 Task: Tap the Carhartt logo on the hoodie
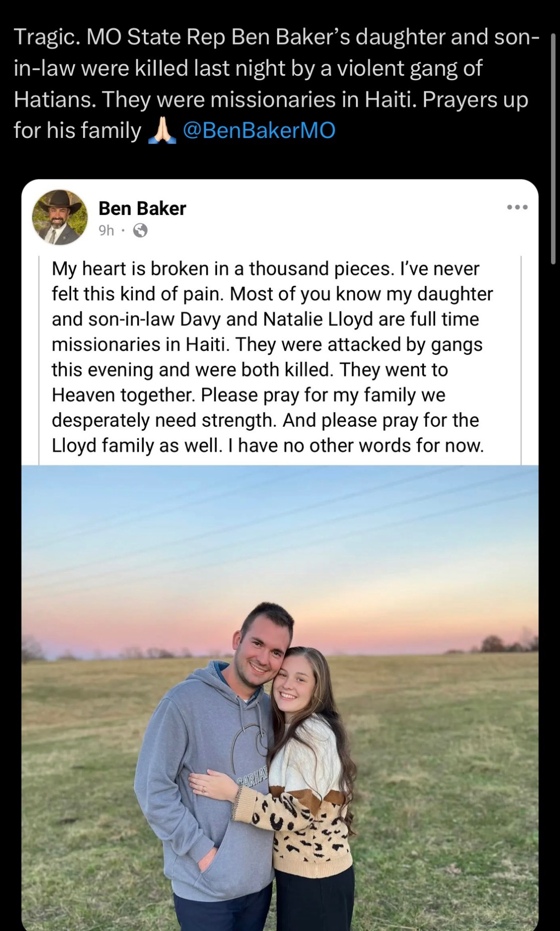point(255,778)
